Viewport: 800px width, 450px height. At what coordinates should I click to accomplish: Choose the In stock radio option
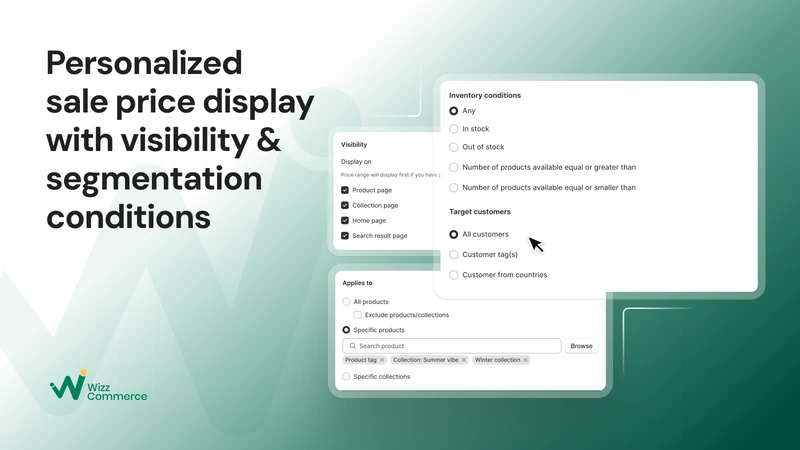(x=453, y=129)
